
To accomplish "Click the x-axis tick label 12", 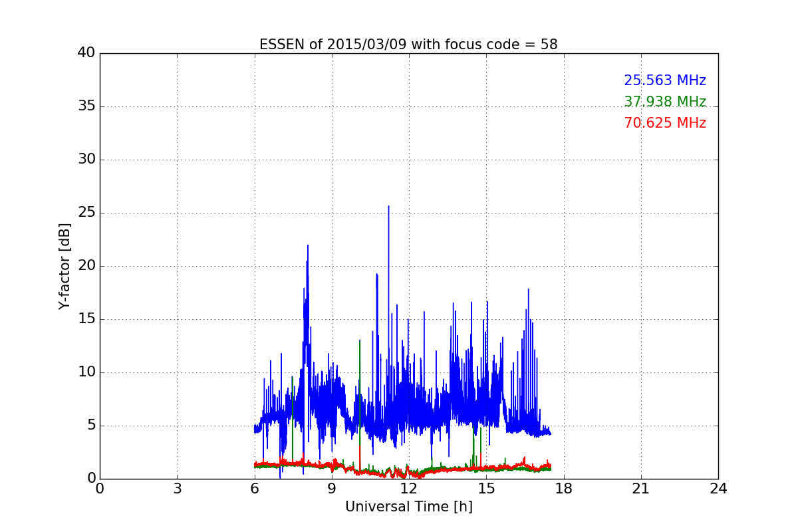I will pyautogui.click(x=409, y=488).
